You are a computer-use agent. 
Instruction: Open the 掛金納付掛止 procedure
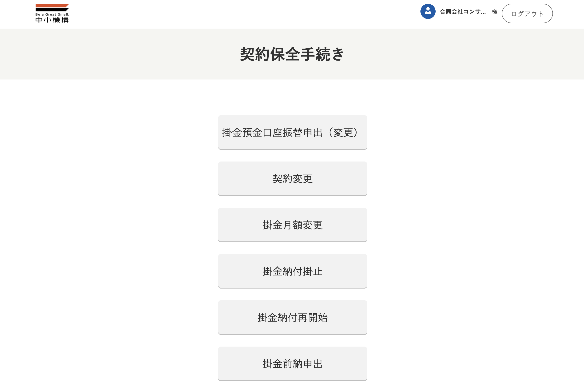coord(292,271)
